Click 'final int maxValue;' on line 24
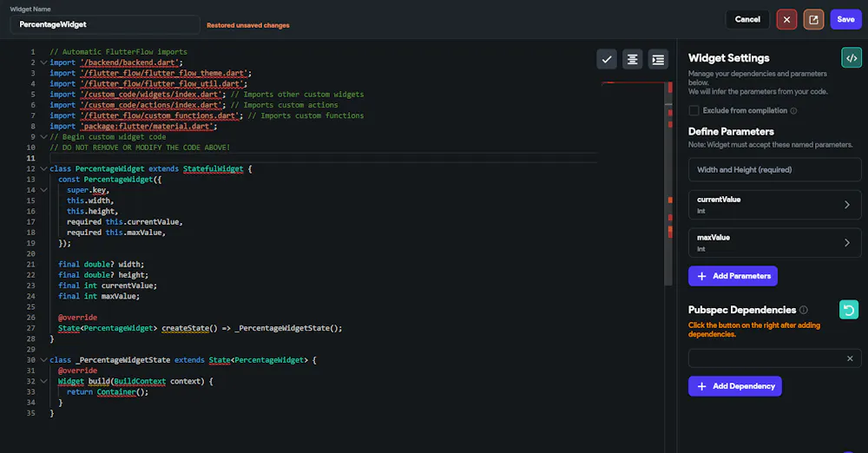The image size is (868, 453). click(99, 296)
